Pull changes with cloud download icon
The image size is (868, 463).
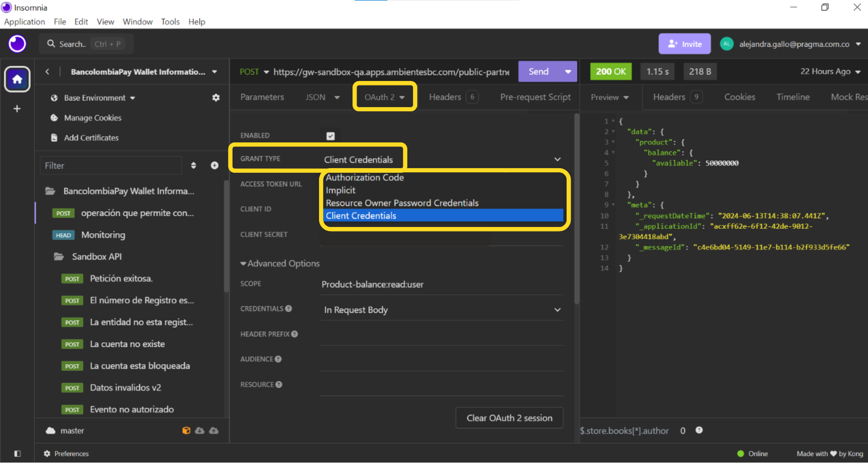coord(200,430)
